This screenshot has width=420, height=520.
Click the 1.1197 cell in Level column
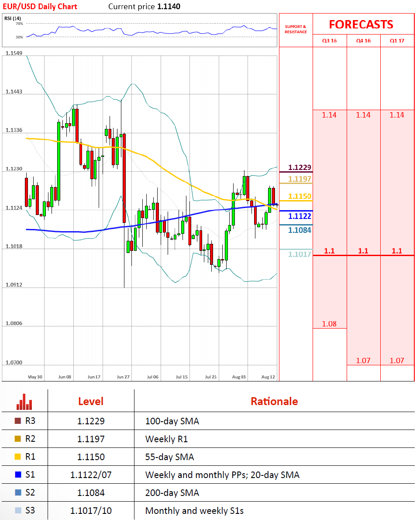click(91, 439)
